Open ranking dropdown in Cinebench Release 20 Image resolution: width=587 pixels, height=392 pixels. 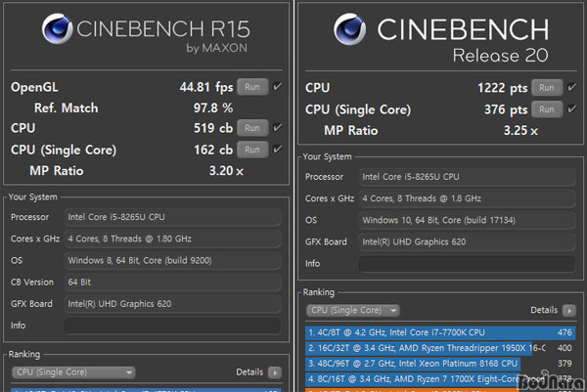(353, 310)
